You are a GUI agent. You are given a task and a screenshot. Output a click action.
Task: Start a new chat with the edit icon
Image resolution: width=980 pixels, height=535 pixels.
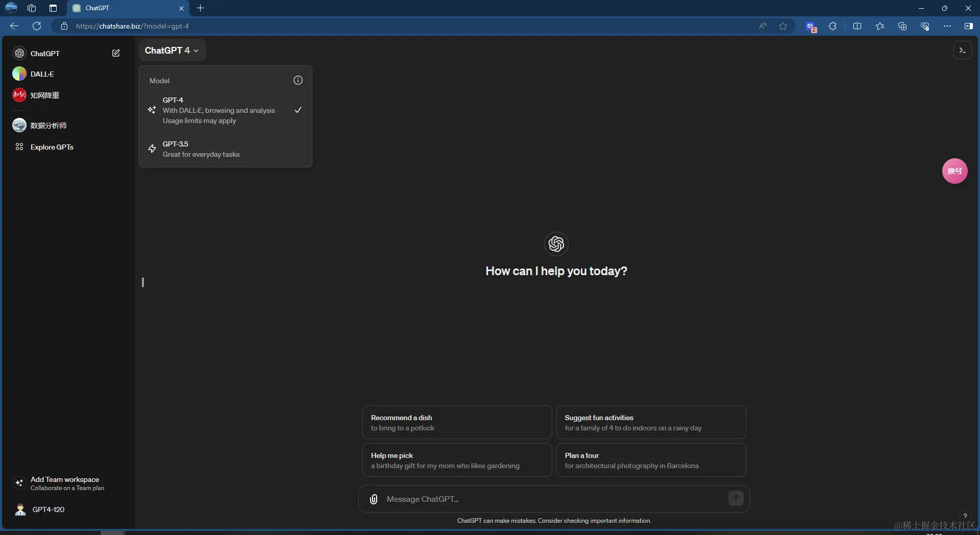point(116,53)
